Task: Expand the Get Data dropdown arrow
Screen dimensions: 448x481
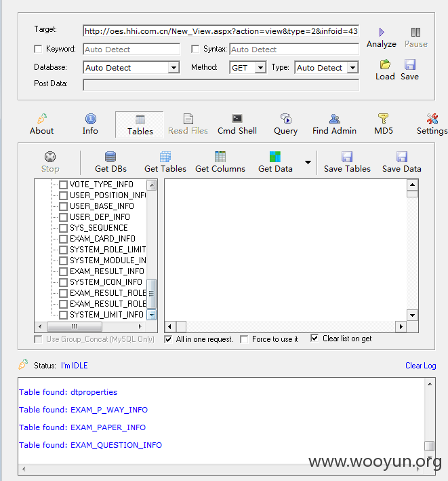Action: tap(308, 162)
